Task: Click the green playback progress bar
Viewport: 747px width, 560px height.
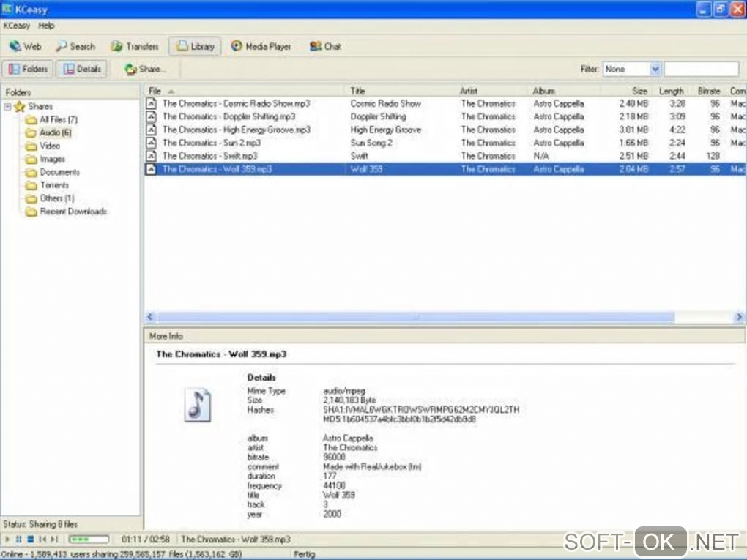Action: point(89,539)
